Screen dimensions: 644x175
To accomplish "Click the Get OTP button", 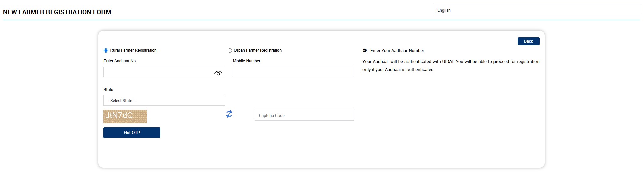I will coord(132,132).
